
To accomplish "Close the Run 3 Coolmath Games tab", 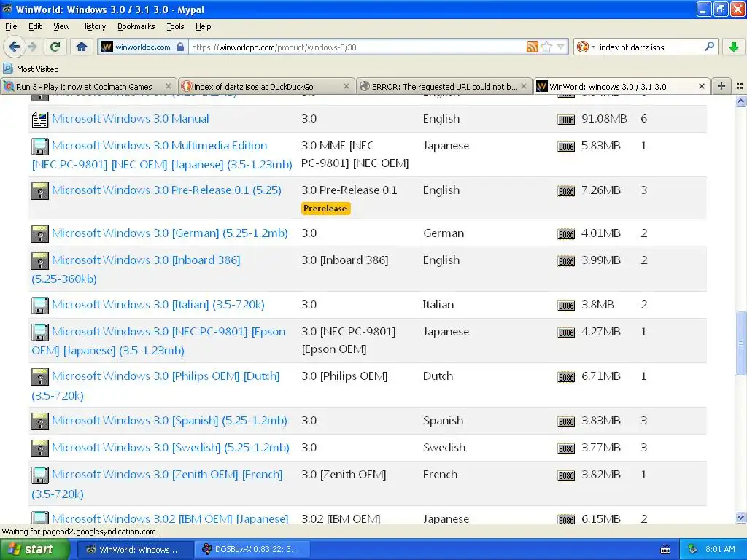I will pos(169,87).
